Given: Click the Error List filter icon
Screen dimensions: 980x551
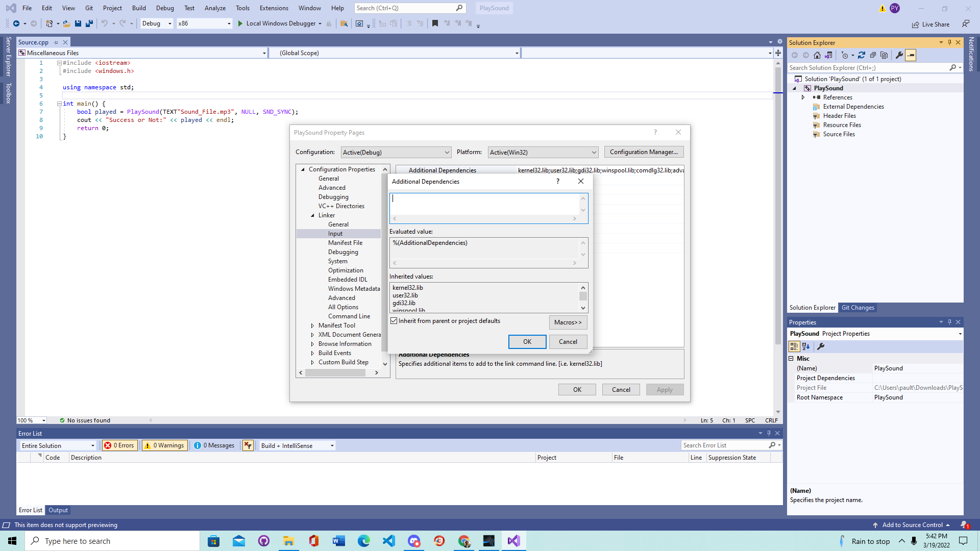Looking at the screenshot, I should (x=248, y=445).
